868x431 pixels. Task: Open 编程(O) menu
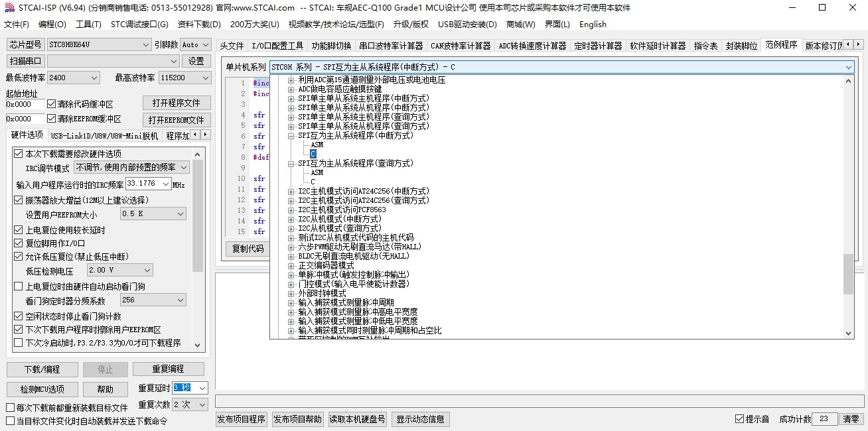coord(52,25)
